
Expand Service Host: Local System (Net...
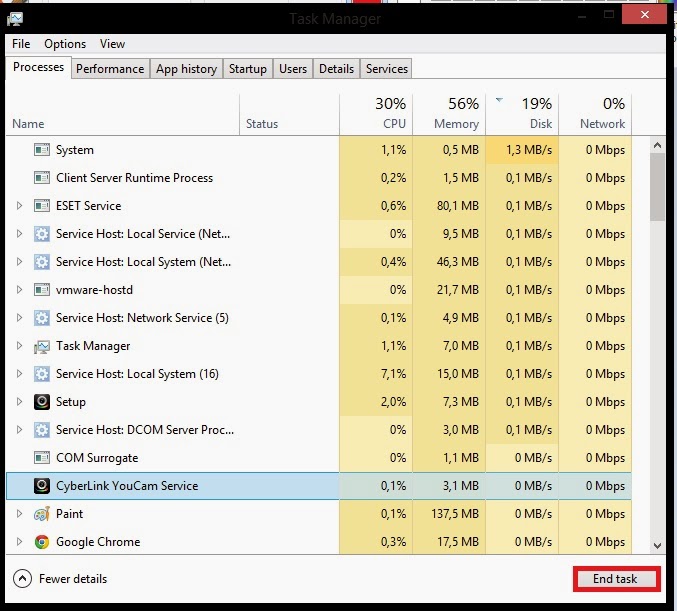click(19, 262)
